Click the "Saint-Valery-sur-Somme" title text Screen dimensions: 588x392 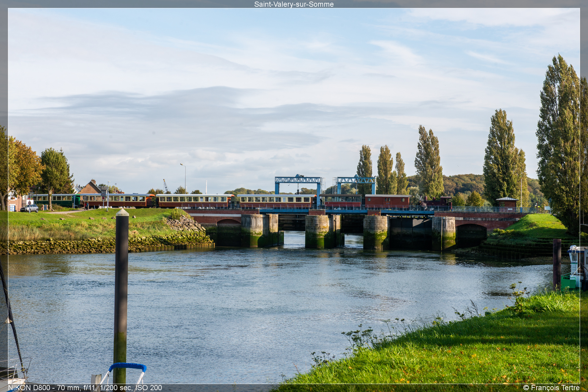[x=294, y=4]
